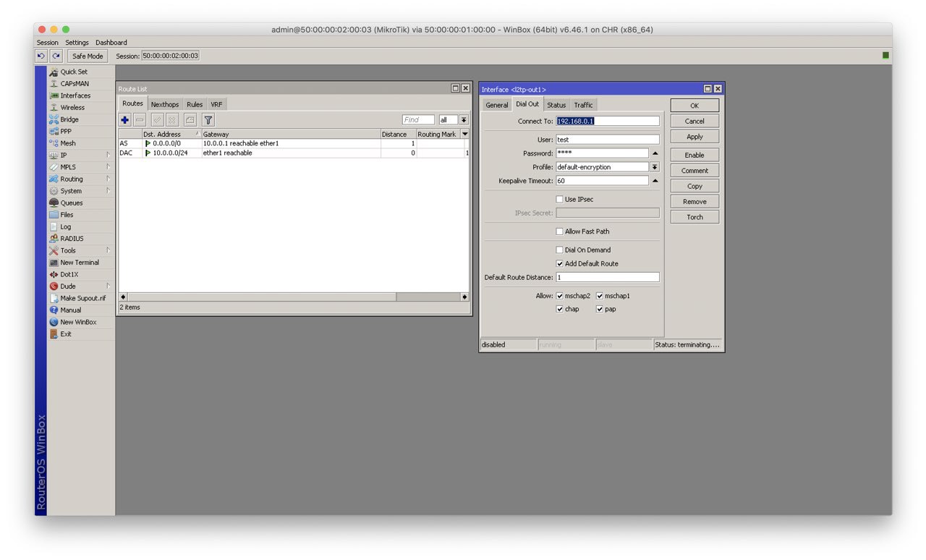Click the Connect To address field

pos(608,122)
